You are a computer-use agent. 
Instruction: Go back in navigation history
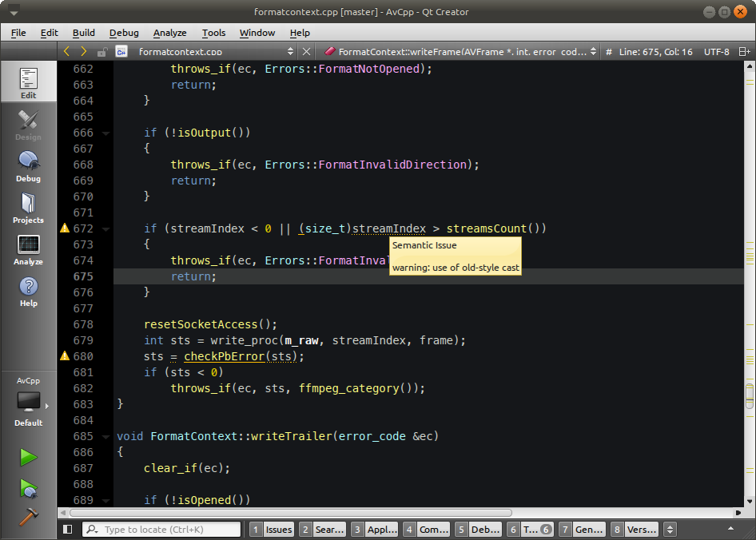pyautogui.click(x=66, y=52)
